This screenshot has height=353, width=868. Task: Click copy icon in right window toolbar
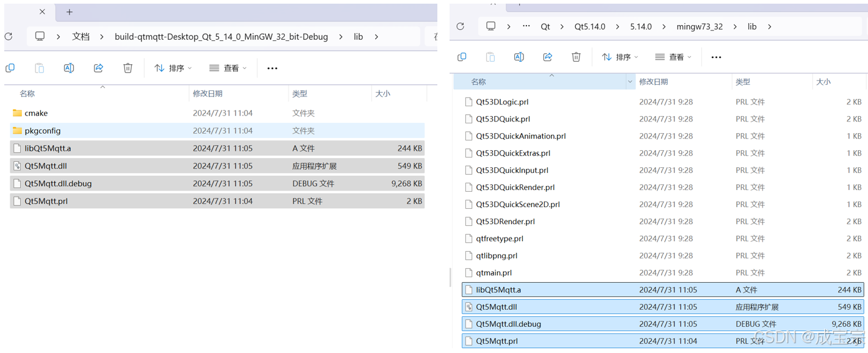pos(462,57)
